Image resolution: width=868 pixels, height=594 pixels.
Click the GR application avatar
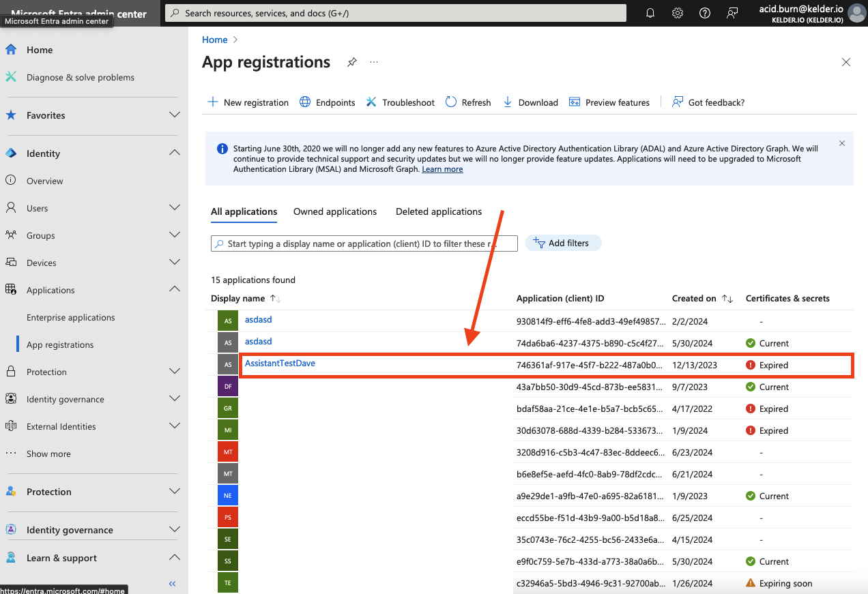click(x=228, y=409)
